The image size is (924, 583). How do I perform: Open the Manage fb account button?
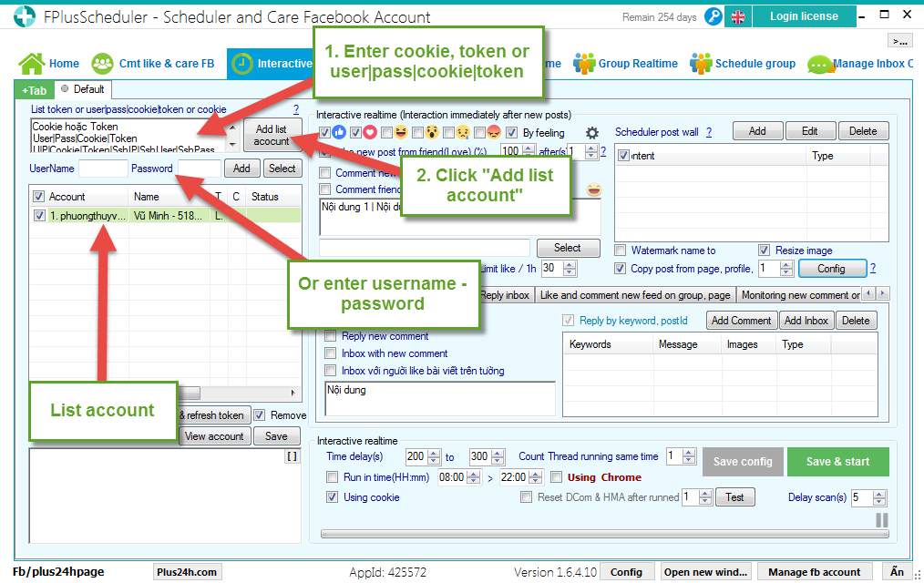(814, 572)
